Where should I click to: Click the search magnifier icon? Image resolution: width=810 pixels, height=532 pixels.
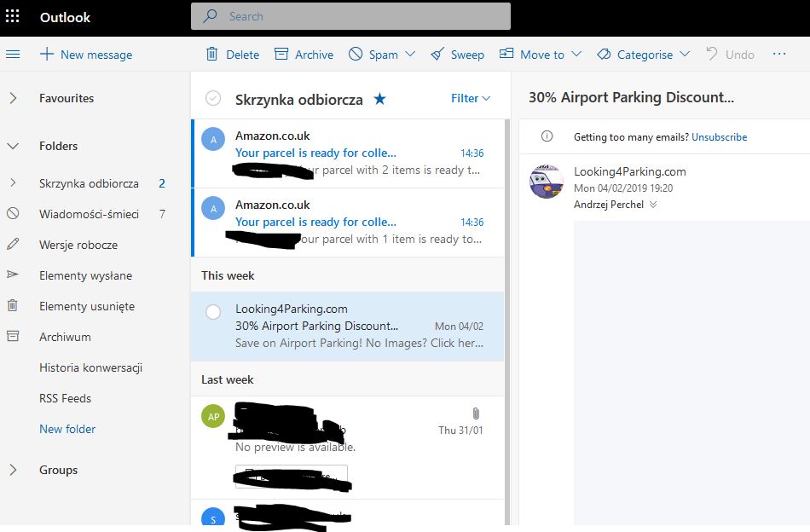(210, 16)
